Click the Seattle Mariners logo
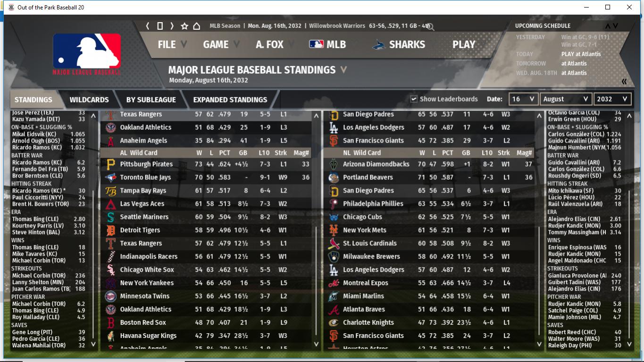 111,217
